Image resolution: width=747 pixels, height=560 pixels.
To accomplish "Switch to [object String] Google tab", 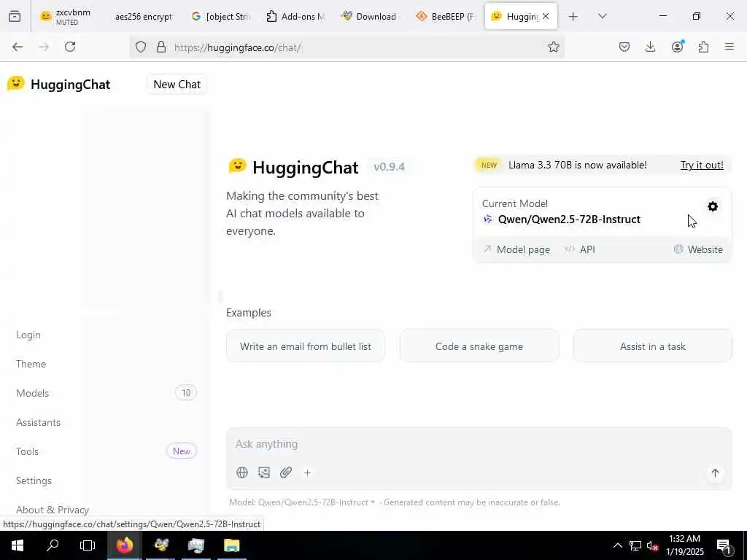I will tap(220, 17).
